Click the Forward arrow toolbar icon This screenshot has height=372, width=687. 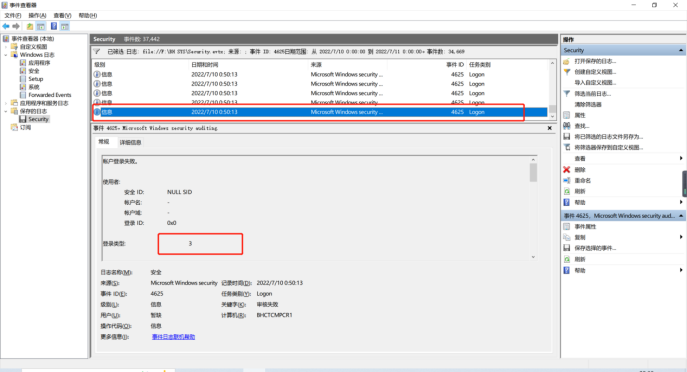coord(16,26)
